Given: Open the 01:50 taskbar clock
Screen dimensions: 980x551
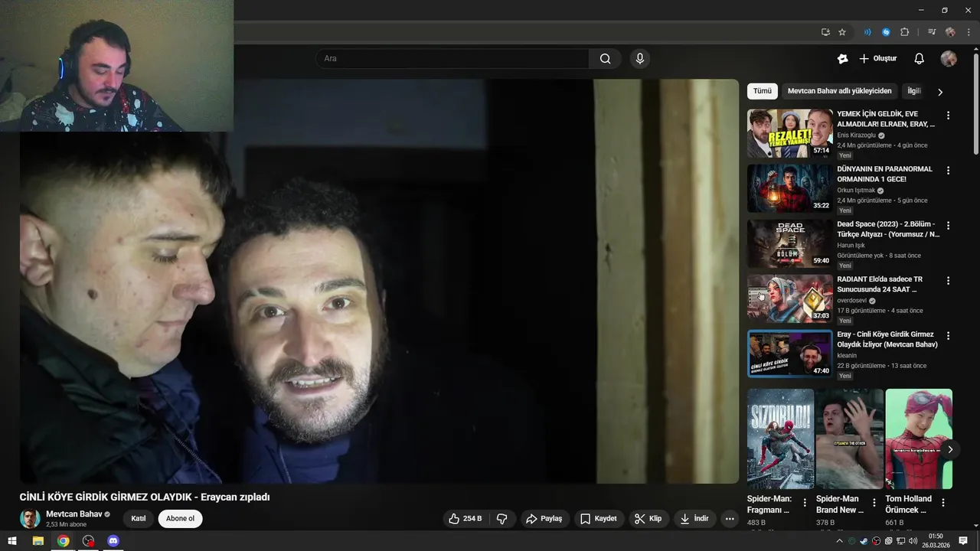Looking at the screenshot, I should point(936,541).
